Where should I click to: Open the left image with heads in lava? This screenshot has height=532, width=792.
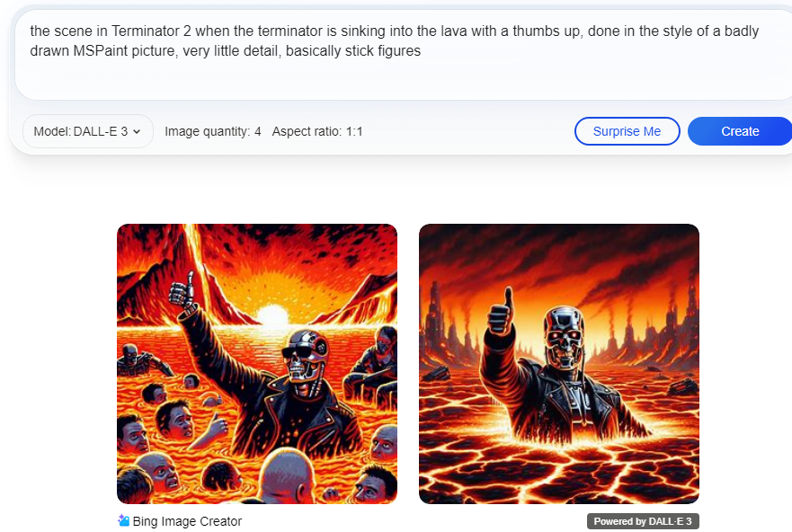pos(257,364)
